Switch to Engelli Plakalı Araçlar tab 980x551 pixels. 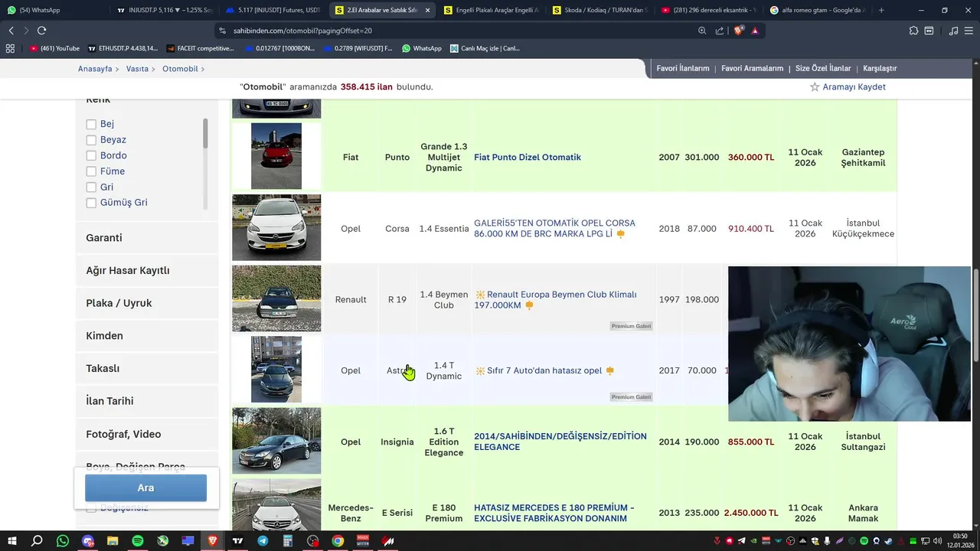[491, 10]
